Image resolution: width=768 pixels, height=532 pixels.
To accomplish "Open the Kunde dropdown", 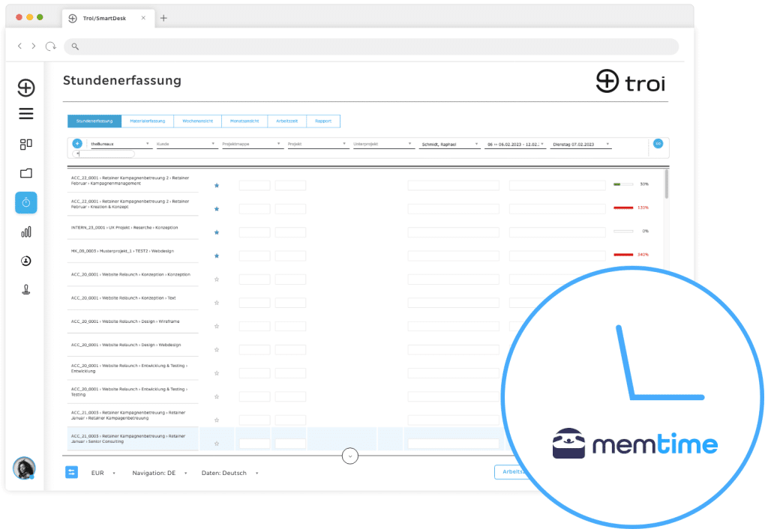I will tap(186, 144).
